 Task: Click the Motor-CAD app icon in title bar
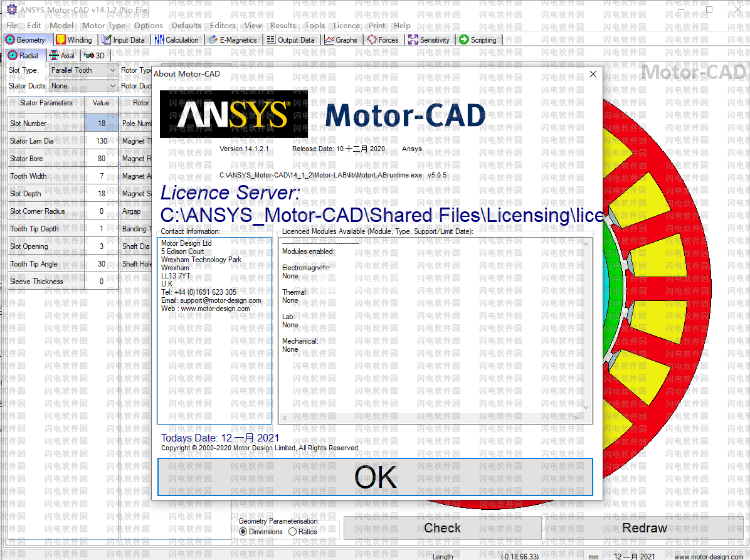point(11,9)
